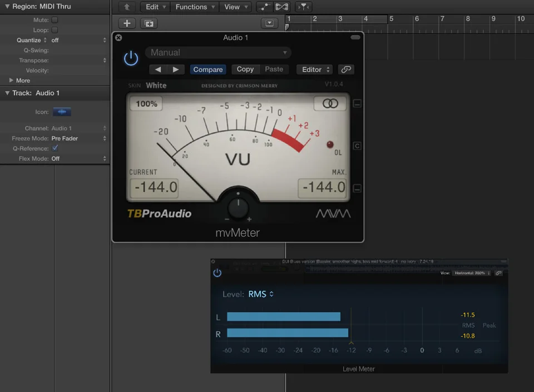Open the Channel Audio 1 dropdown
This screenshot has height=392, width=534.
click(78, 128)
